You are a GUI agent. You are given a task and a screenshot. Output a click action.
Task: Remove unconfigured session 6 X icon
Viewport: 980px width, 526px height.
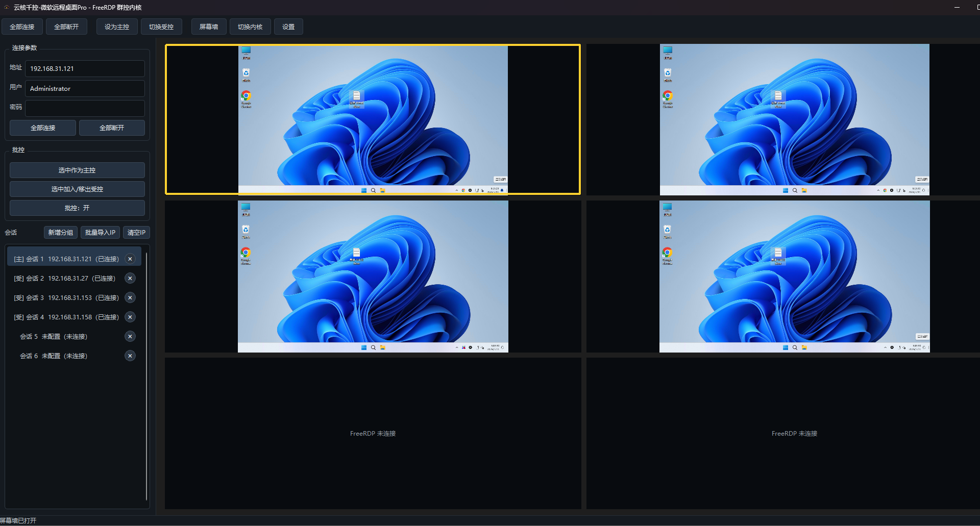coord(130,356)
